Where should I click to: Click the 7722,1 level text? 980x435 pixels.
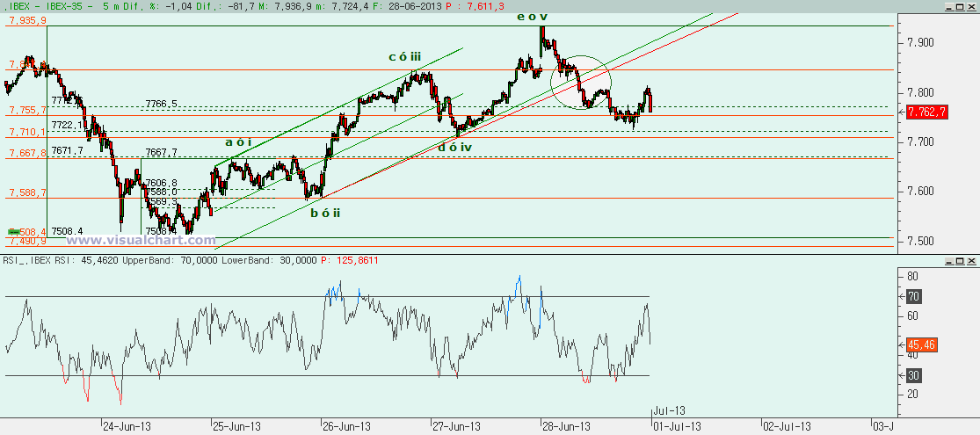(x=67, y=125)
